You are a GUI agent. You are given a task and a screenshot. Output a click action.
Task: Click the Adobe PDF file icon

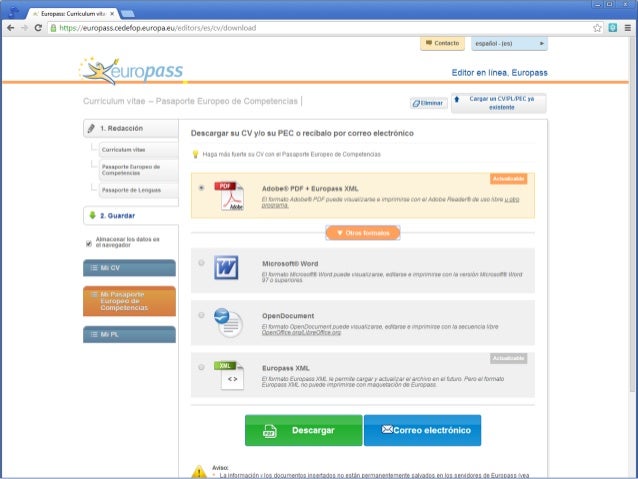coord(229,196)
